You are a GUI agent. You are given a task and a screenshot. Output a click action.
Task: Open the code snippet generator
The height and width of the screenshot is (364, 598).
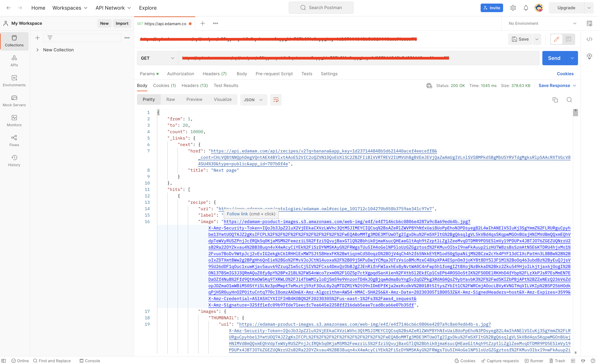pyautogui.click(x=589, y=39)
